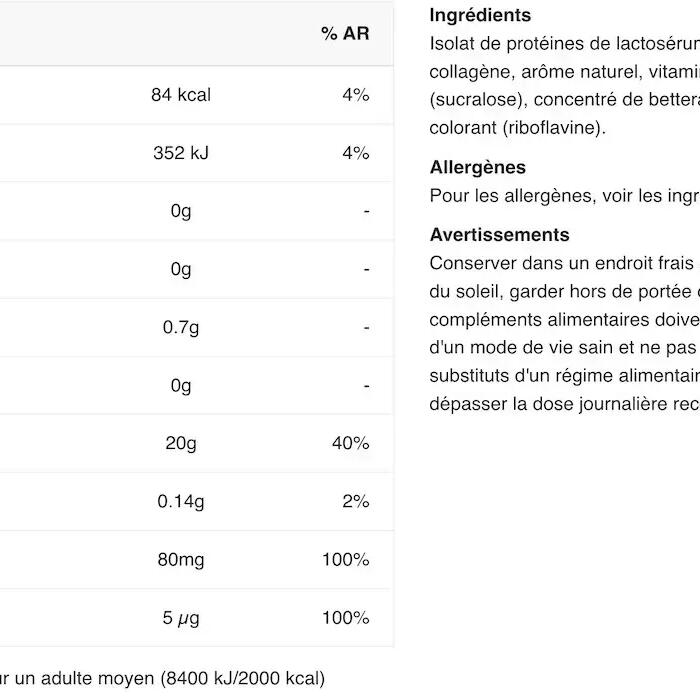Viewport: 700px width, 700px height.
Task: Select the "80mg" amount cell
Action: [x=180, y=559]
